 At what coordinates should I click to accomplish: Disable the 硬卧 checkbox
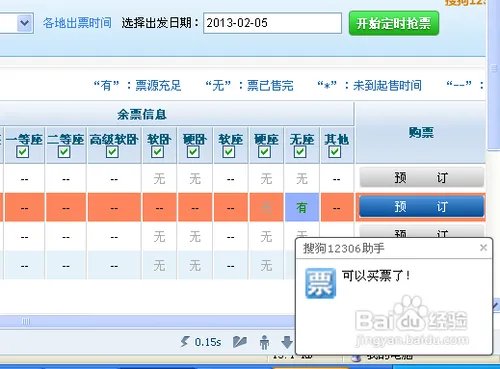tap(193, 152)
